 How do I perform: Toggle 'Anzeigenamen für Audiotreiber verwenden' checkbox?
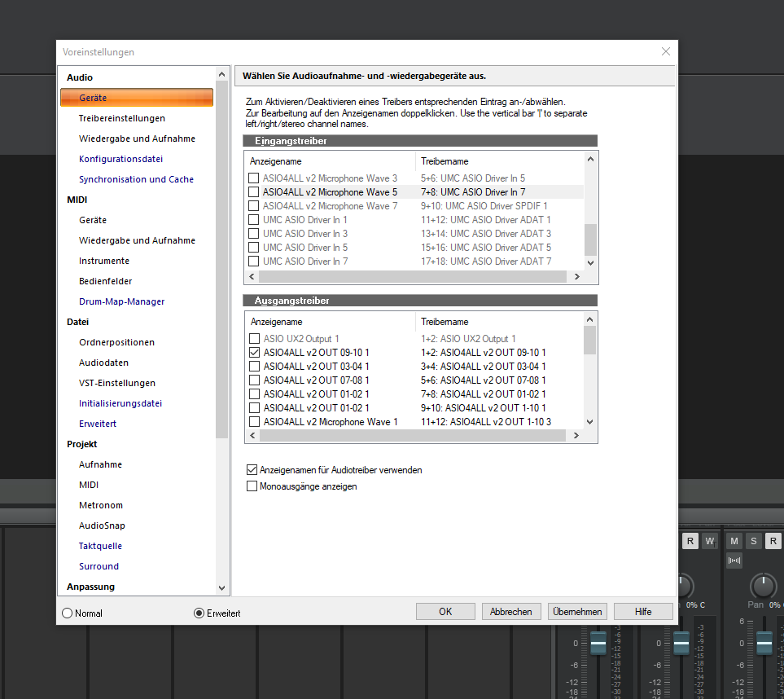click(x=252, y=470)
